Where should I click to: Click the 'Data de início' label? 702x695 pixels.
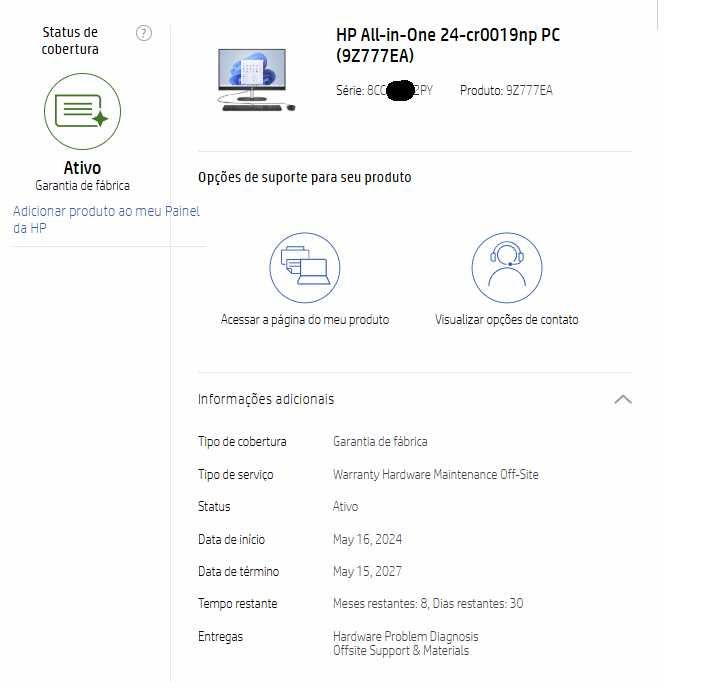click(x=231, y=539)
